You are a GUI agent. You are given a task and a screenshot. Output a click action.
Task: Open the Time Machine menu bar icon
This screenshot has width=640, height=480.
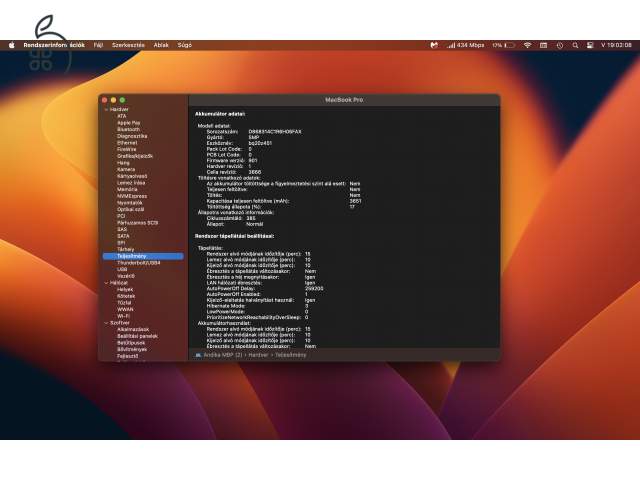coord(560,45)
